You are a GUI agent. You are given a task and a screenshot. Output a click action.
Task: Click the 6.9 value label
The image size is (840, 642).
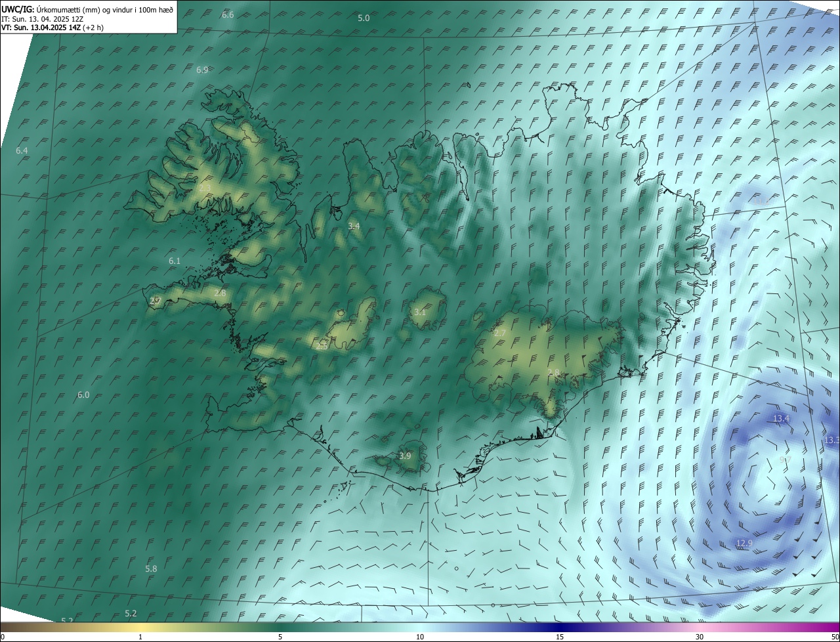[x=202, y=70]
